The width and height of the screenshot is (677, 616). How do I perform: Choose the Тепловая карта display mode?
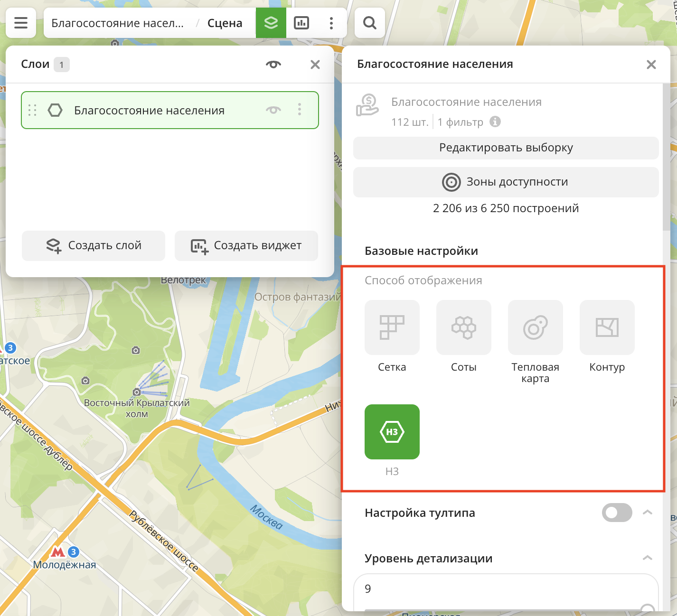point(535,327)
